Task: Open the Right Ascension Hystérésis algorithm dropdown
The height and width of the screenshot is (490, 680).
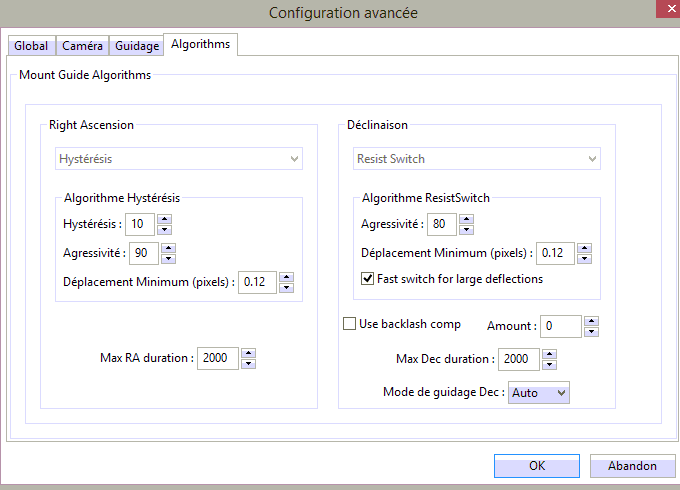Action: tap(179, 158)
